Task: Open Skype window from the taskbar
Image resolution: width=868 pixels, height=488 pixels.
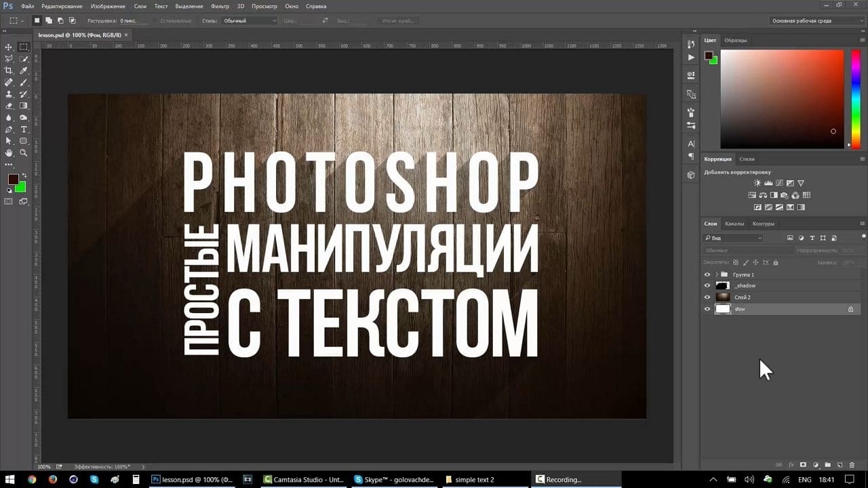Action: pyautogui.click(x=395, y=479)
